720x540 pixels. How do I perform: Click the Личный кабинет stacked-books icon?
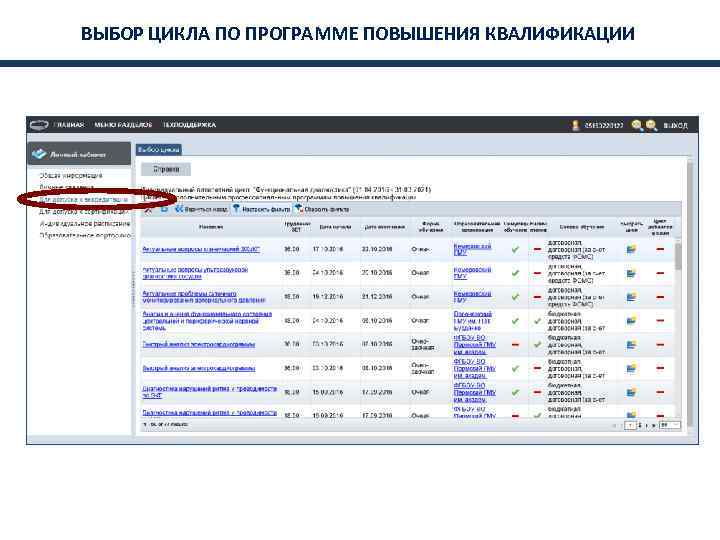click(x=39, y=154)
